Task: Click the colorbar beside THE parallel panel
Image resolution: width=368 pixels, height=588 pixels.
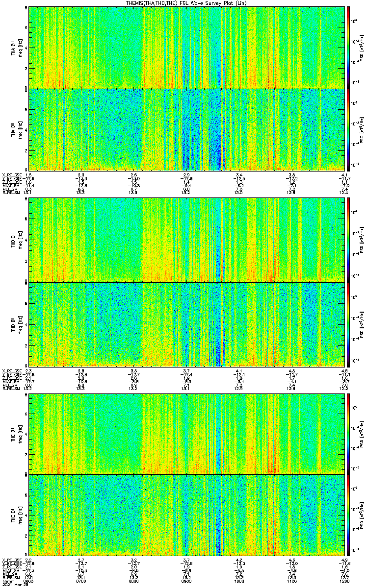Action: tap(348, 514)
